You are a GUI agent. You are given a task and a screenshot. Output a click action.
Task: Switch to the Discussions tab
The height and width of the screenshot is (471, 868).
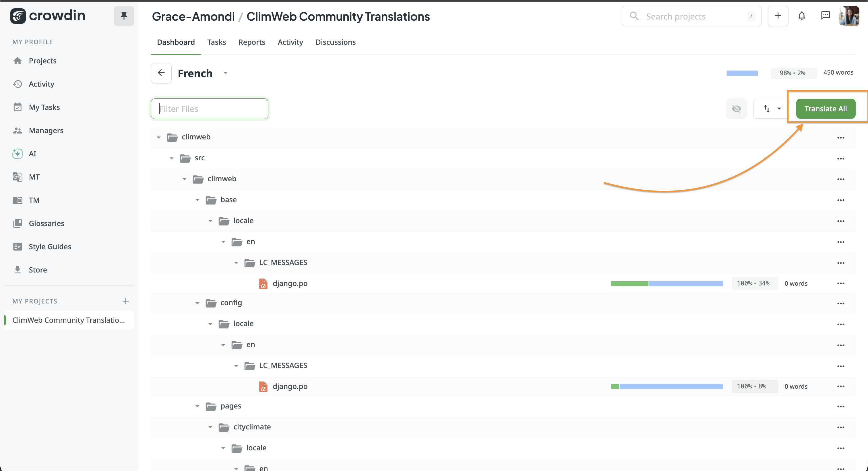336,42
